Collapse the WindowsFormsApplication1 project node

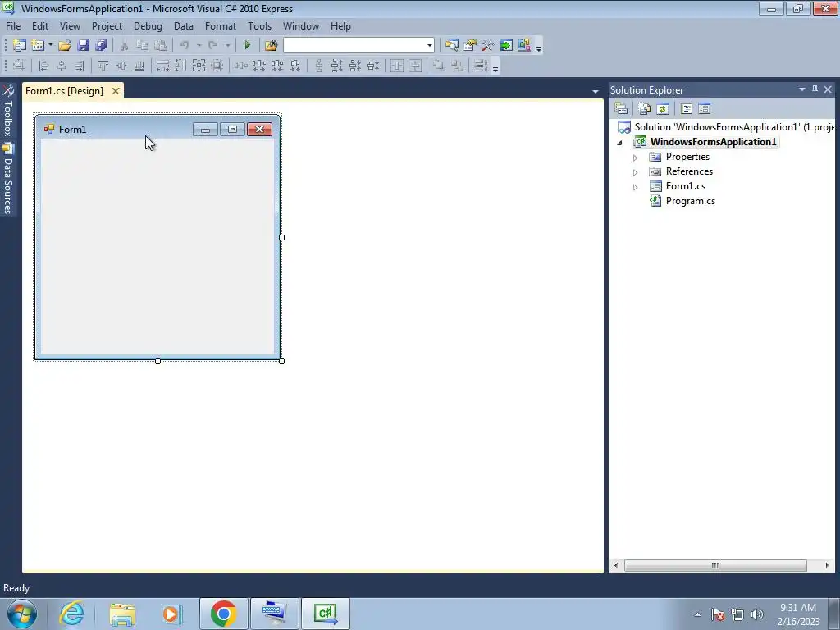point(620,143)
